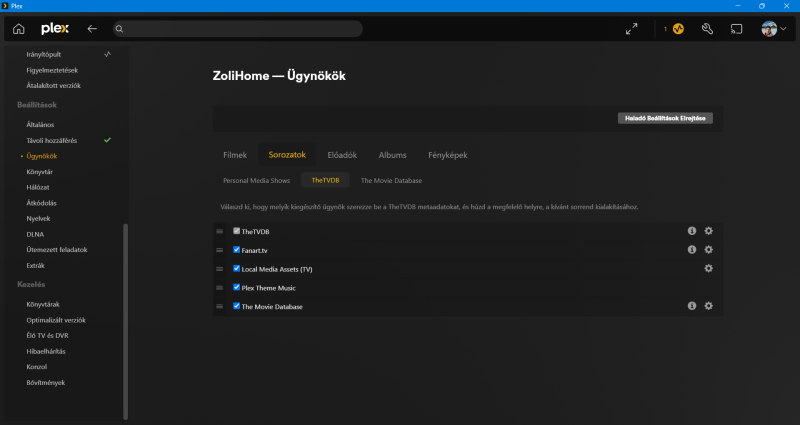Image resolution: width=800 pixels, height=425 pixels.
Task: Open the gear settings for TheTVDB row
Action: pyautogui.click(x=709, y=231)
